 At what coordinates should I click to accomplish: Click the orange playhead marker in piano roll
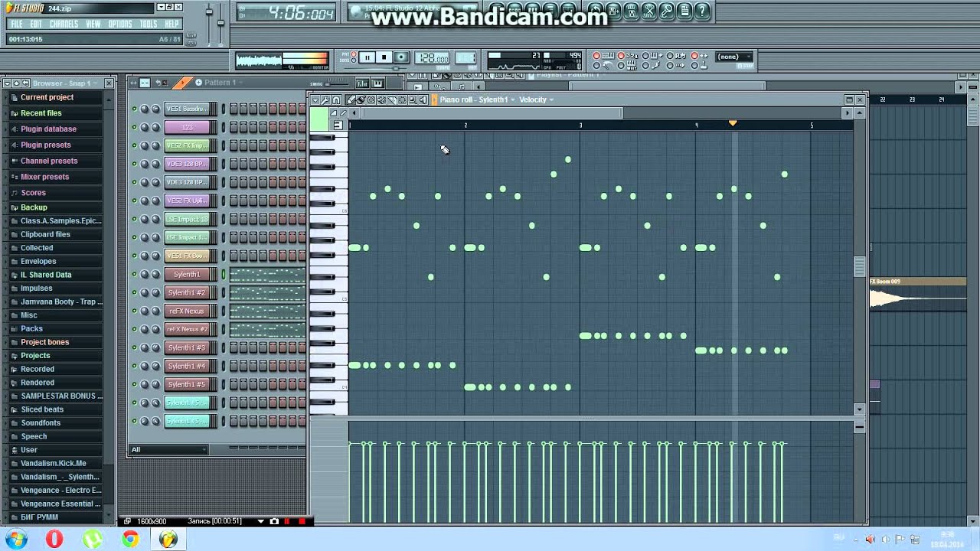pos(733,123)
